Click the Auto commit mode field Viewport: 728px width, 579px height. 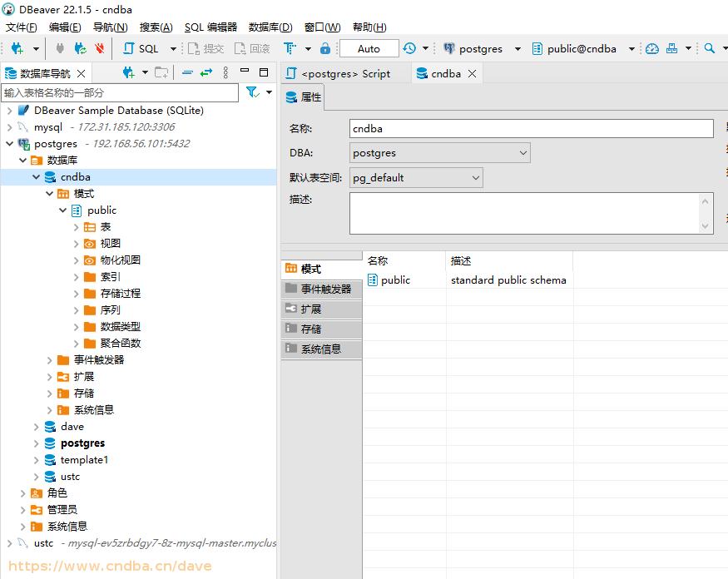coord(369,48)
